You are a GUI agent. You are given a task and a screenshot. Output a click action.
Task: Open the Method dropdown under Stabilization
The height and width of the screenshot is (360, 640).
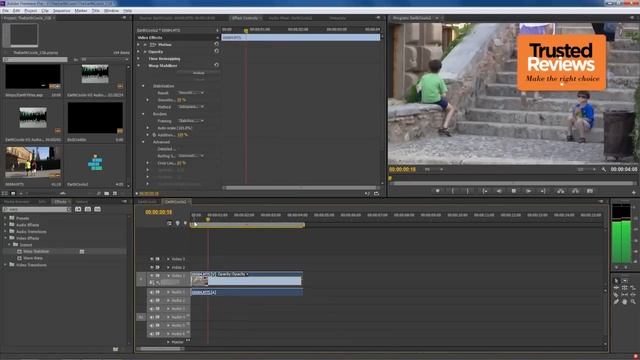tap(191, 107)
